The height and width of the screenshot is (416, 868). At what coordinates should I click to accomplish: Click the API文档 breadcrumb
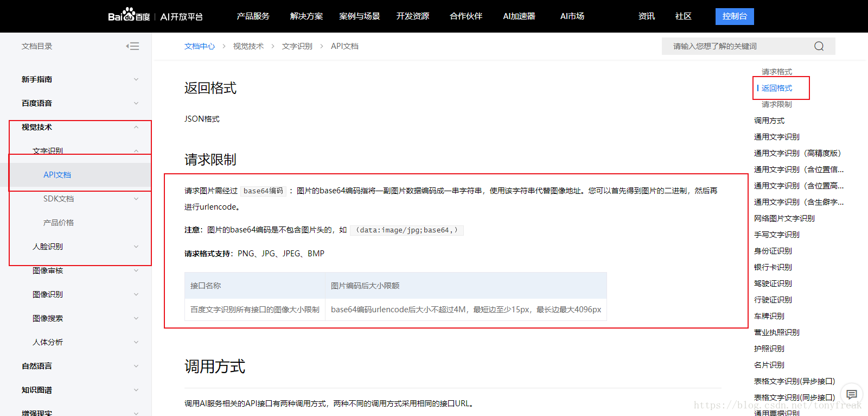(345, 46)
